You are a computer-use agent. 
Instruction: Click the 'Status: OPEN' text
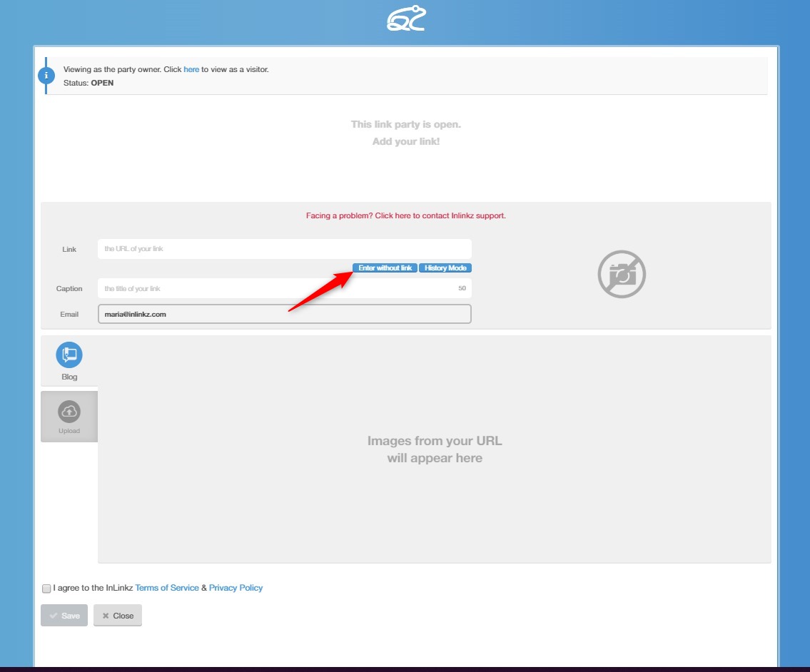(x=88, y=83)
